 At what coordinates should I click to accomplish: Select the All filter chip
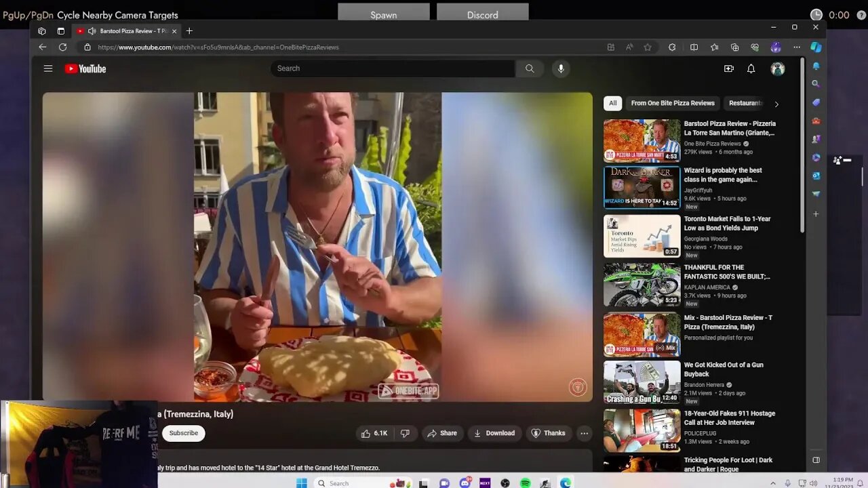612,103
